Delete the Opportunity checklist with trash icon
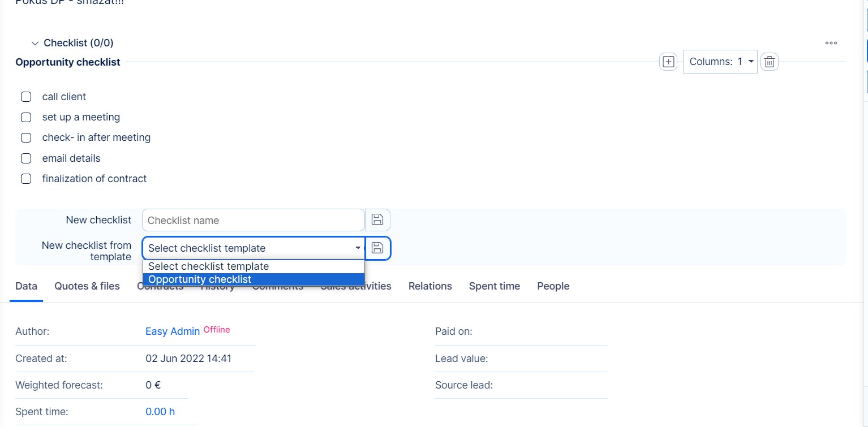 (769, 62)
